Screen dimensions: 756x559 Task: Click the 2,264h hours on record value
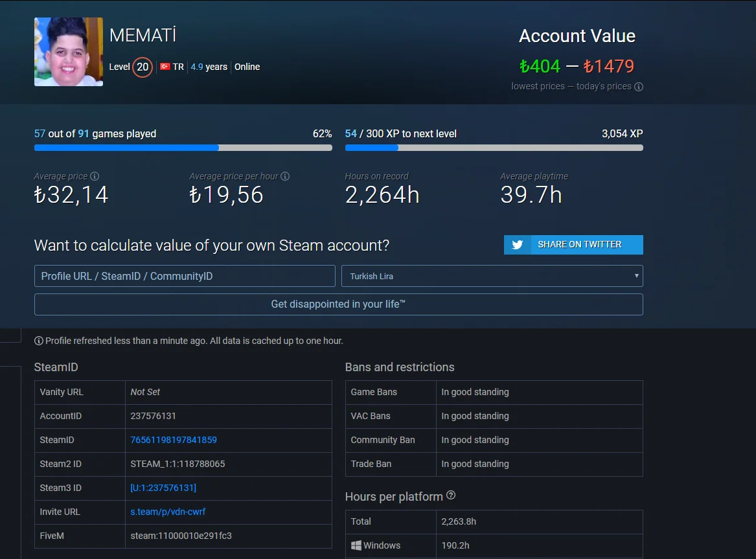[x=382, y=195]
